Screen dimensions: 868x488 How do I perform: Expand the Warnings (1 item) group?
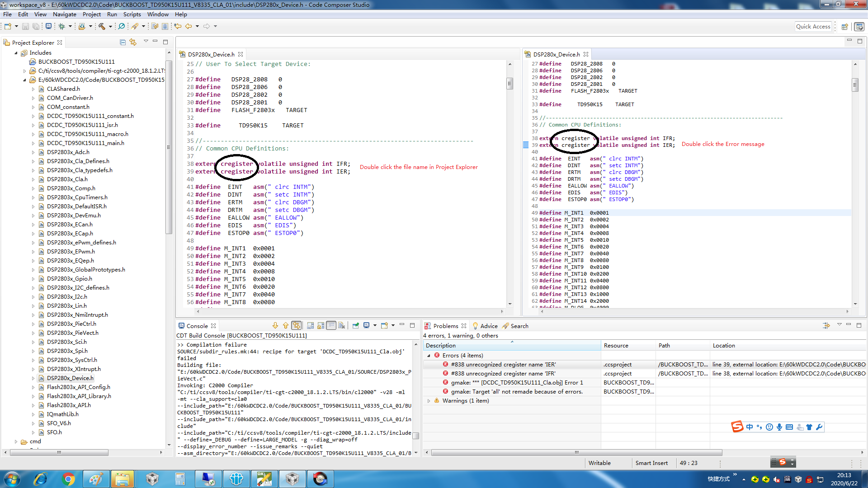tap(429, 401)
